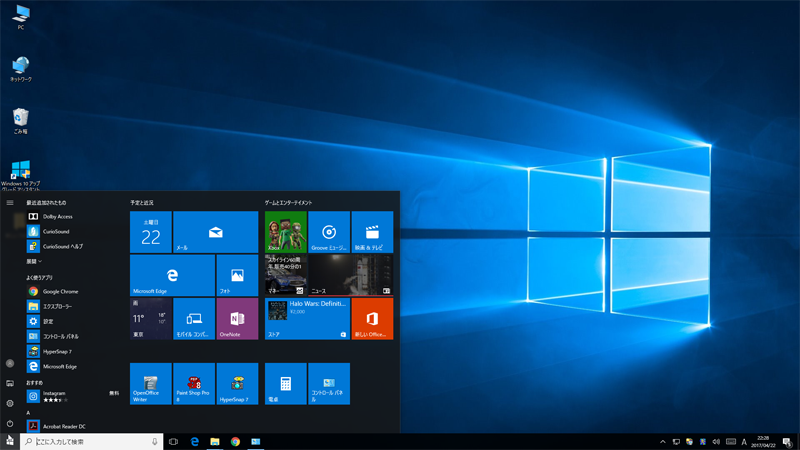
Task: Open Chrome from the taskbar
Action: [235, 442]
